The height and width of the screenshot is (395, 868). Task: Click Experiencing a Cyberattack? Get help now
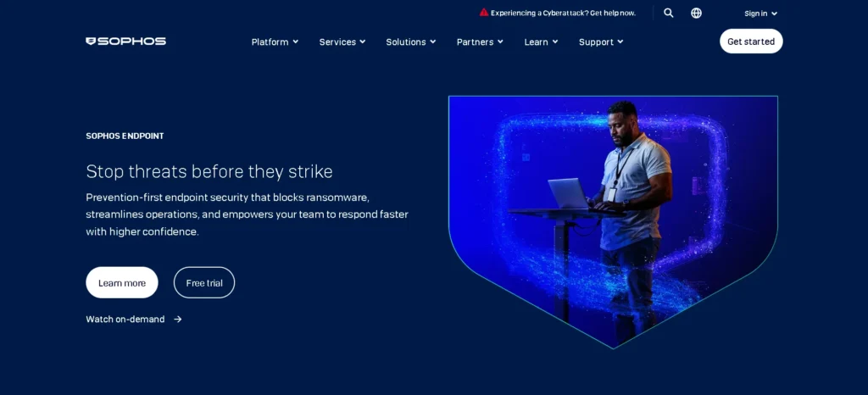[563, 13]
